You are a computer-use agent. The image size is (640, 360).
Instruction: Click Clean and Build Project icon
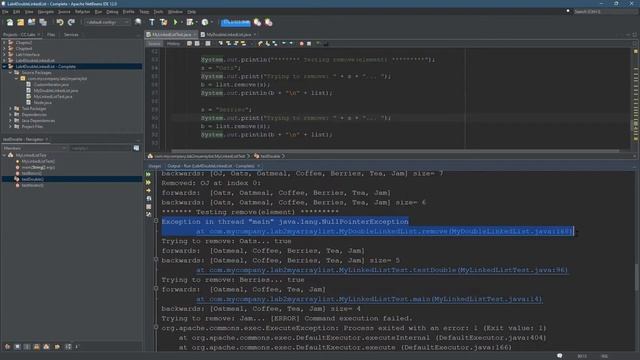pyautogui.click(x=163, y=22)
